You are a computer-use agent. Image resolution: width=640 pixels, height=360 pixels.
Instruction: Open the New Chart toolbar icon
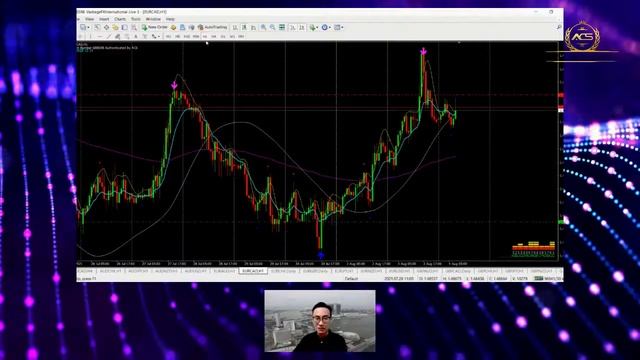[x=83, y=27]
